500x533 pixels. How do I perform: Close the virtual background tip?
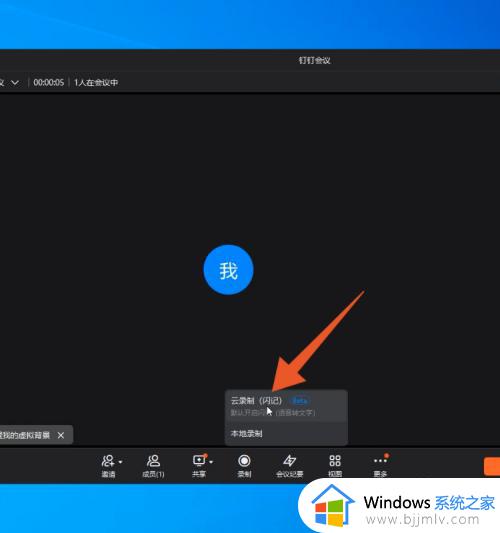click(x=61, y=435)
